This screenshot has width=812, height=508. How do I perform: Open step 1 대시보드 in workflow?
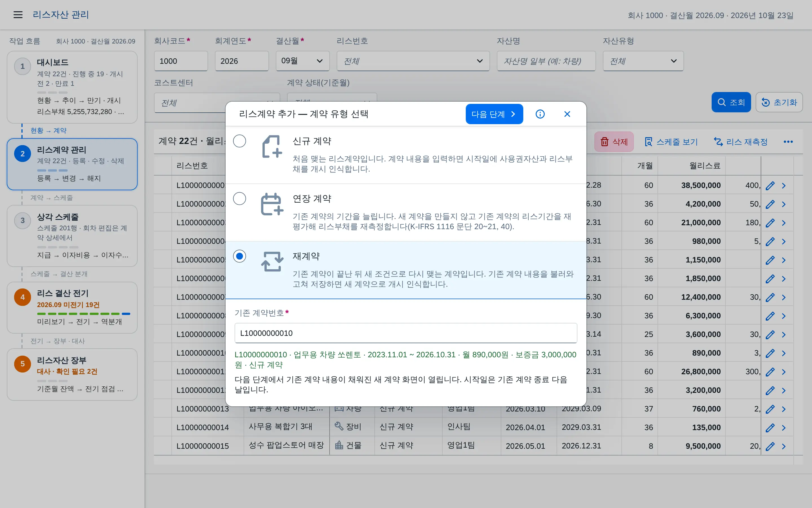[72, 87]
